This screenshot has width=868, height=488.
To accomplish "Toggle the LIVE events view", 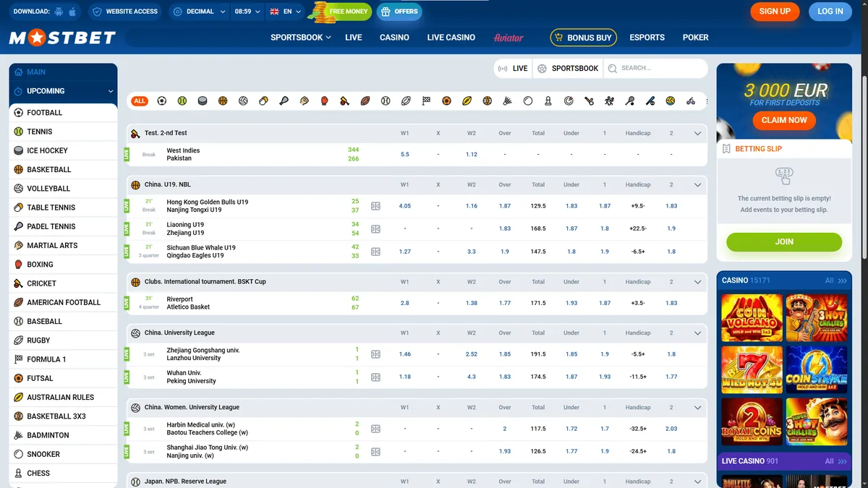I will click(x=513, y=68).
